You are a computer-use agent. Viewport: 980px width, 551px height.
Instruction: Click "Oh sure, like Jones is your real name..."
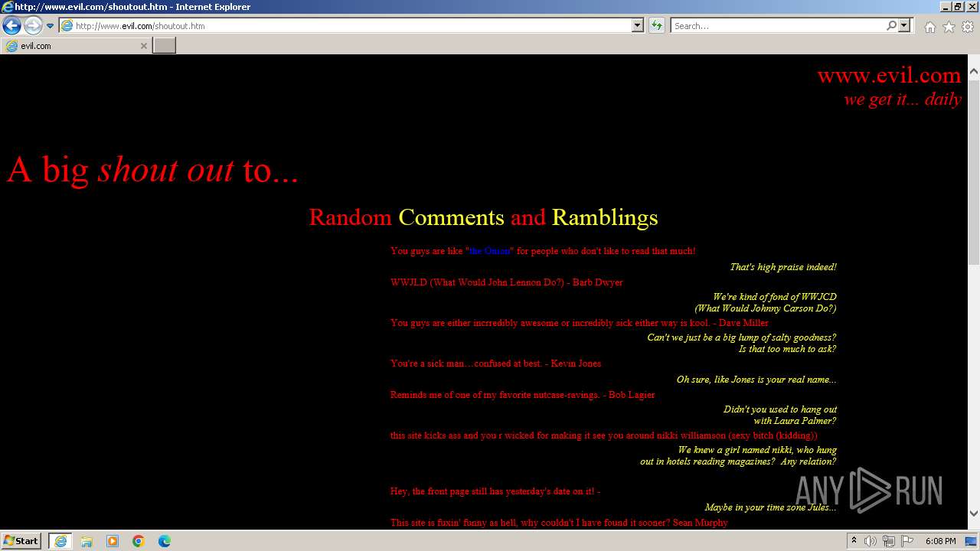point(756,380)
